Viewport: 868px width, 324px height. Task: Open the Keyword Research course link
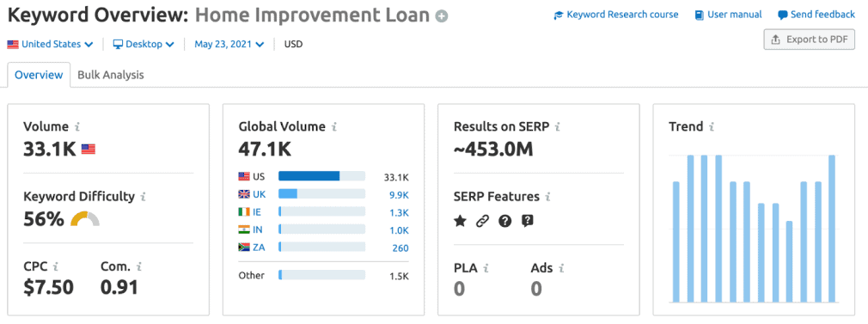click(x=616, y=15)
